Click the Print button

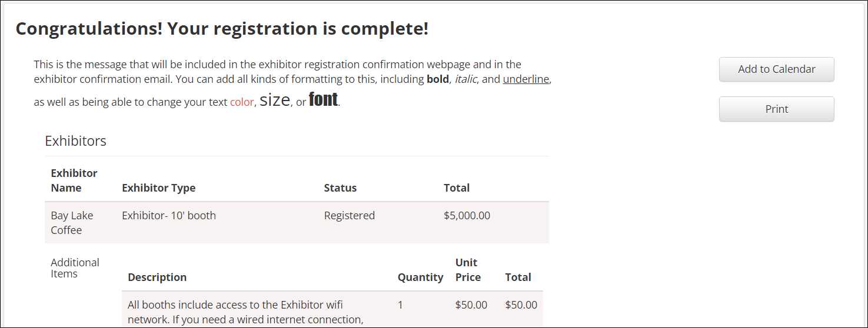[x=776, y=109]
